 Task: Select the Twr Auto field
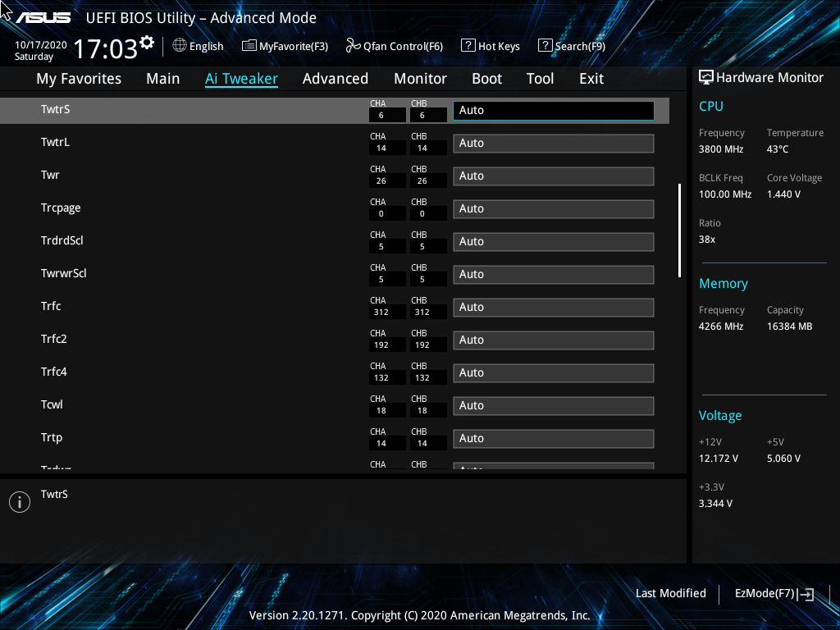tap(554, 176)
